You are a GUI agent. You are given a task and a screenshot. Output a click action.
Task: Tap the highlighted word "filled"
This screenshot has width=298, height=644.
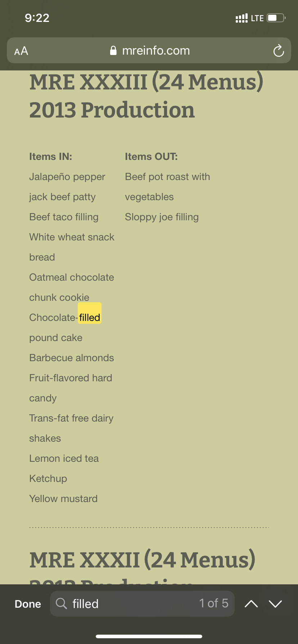tap(90, 317)
